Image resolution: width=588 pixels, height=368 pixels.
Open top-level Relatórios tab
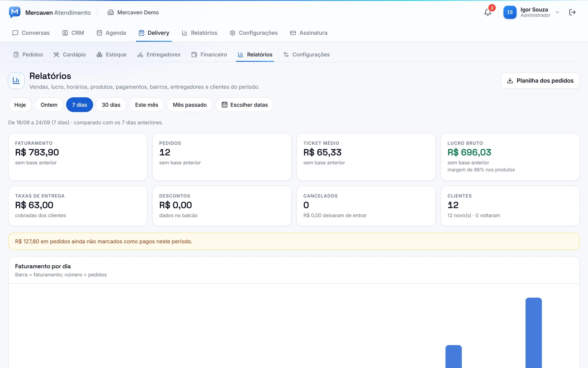pos(199,33)
